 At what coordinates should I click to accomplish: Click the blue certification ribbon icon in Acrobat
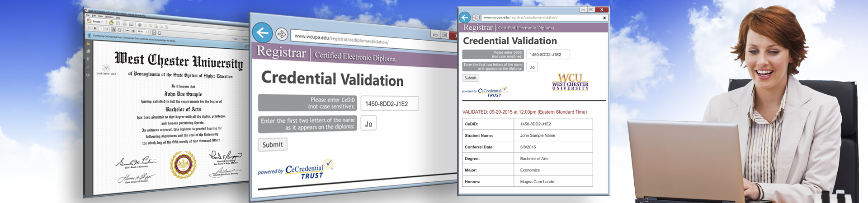click(89, 36)
